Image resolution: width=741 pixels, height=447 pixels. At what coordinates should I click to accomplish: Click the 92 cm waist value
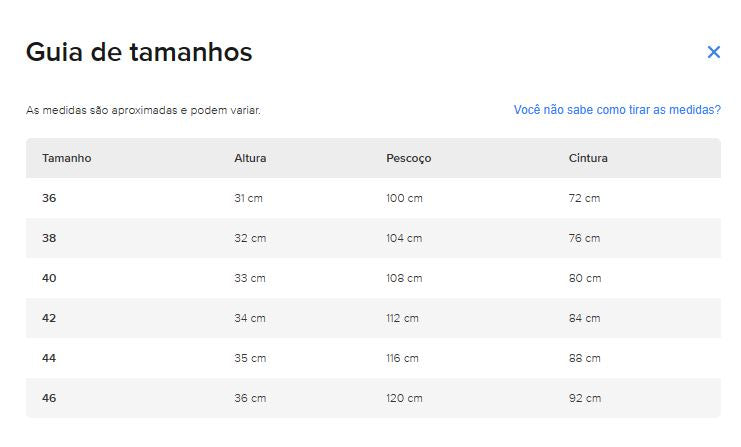pos(585,398)
